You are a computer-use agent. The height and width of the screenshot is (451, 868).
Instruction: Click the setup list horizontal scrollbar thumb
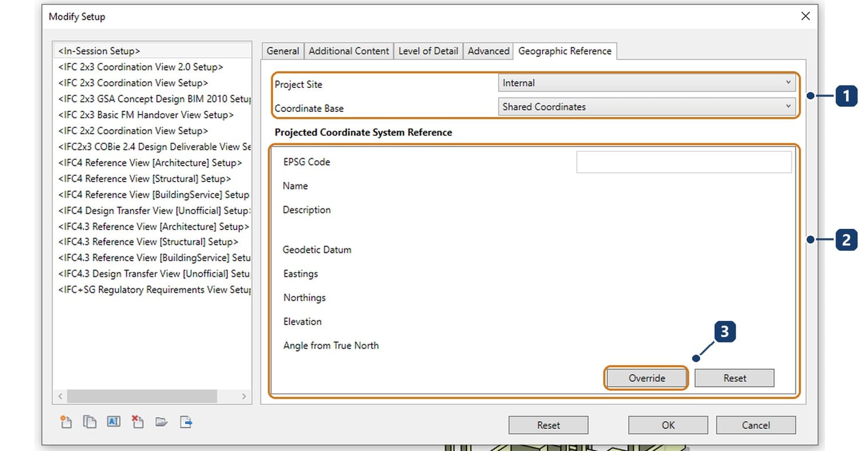[x=142, y=396]
